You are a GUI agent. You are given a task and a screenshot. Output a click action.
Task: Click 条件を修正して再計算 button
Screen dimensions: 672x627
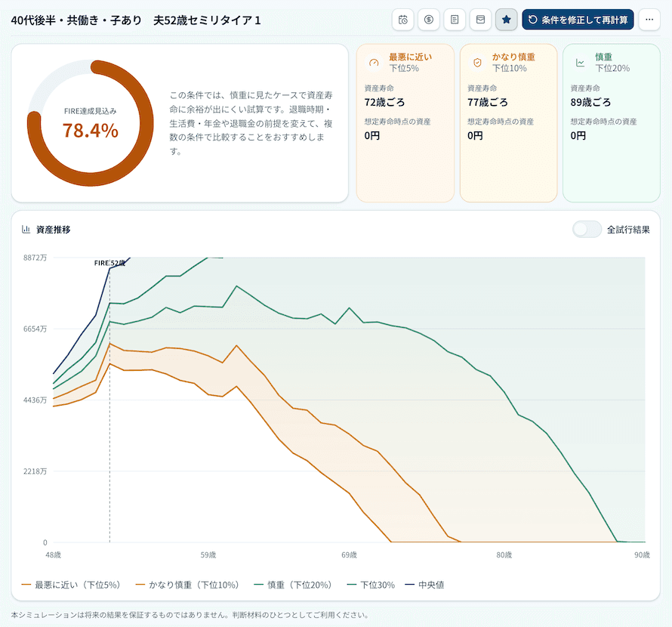[578, 20]
